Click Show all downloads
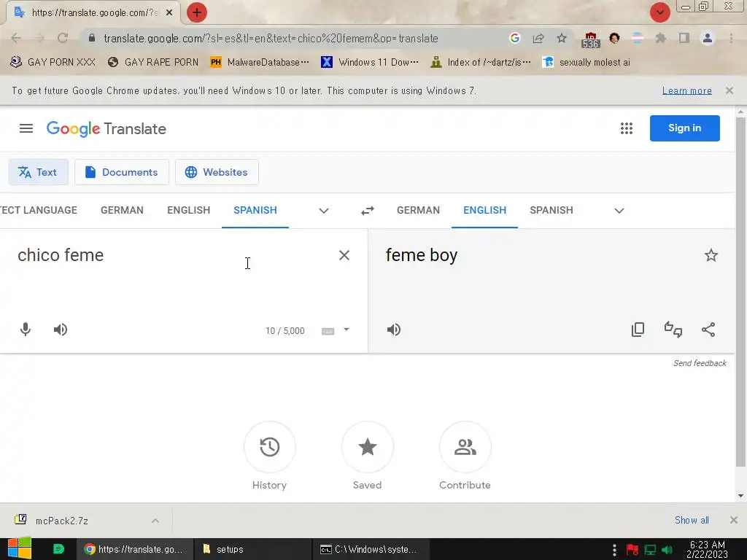Image resolution: width=747 pixels, height=560 pixels. [x=692, y=520]
